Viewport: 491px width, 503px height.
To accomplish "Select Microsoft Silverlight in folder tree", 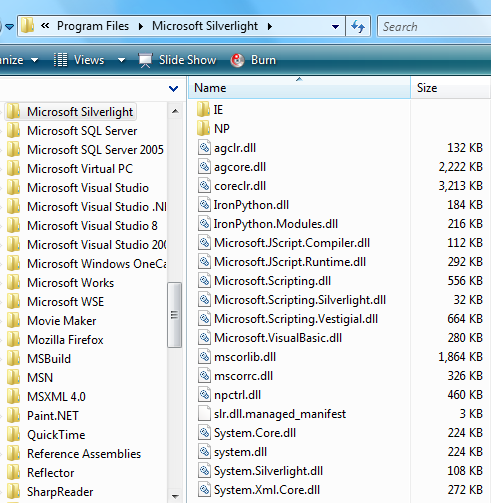I will (71, 112).
